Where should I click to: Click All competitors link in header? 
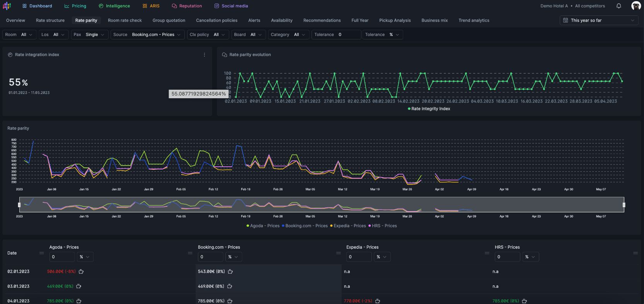590,6
